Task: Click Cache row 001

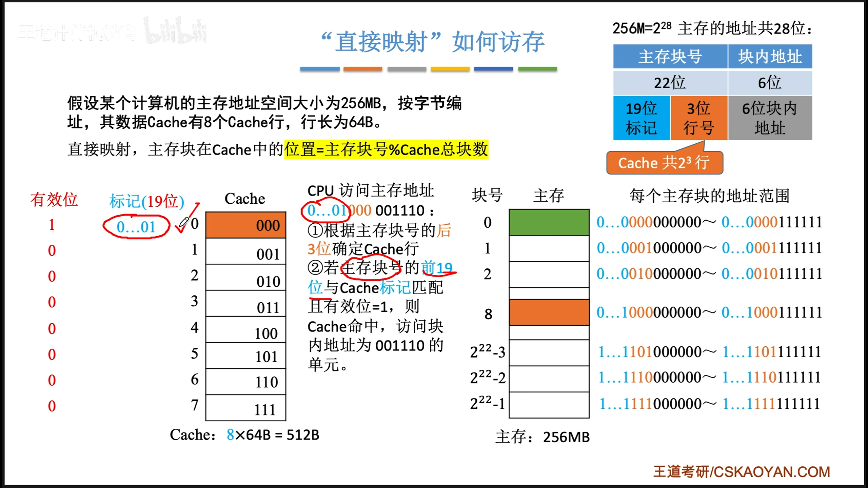Action: coord(246,251)
